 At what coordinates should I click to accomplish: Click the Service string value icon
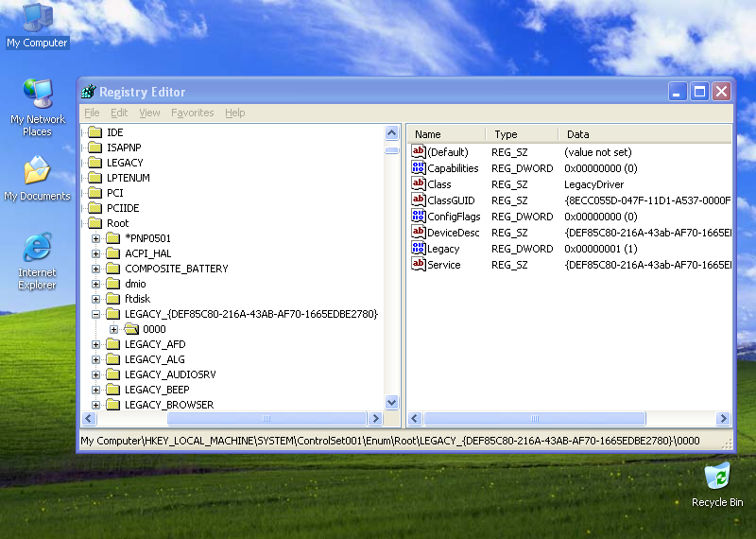pos(418,264)
